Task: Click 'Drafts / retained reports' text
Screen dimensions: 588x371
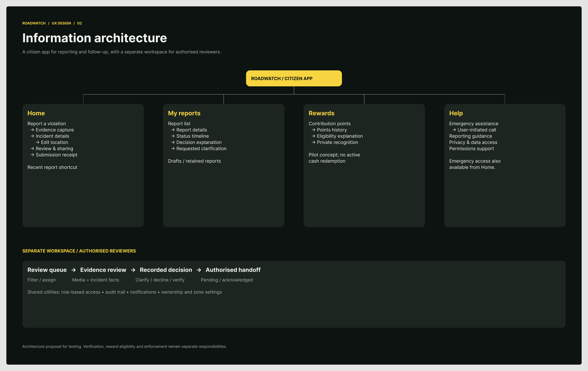Action: point(194,161)
